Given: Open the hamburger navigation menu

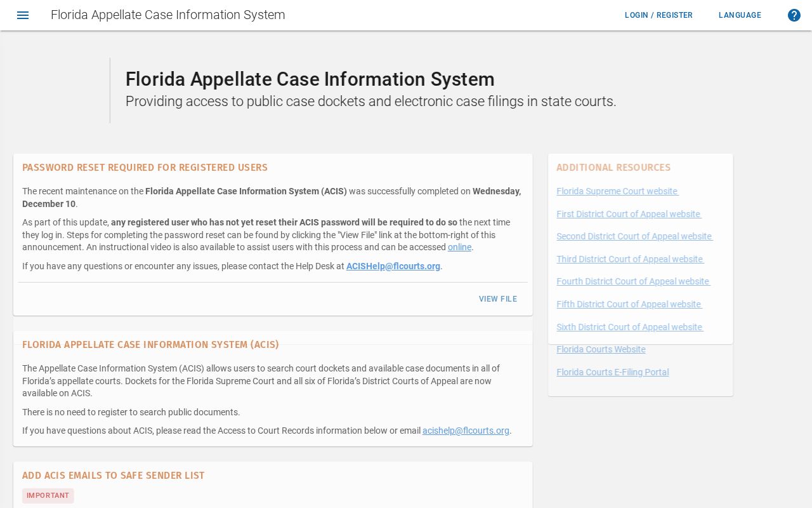Looking at the screenshot, I should [x=23, y=15].
